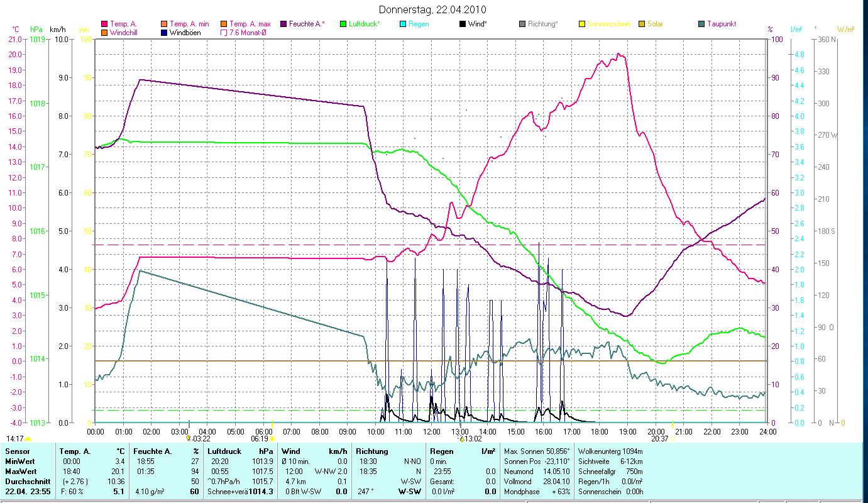Click the Regen table column header
The image size is (868, 503).
(x=442, y=451)
